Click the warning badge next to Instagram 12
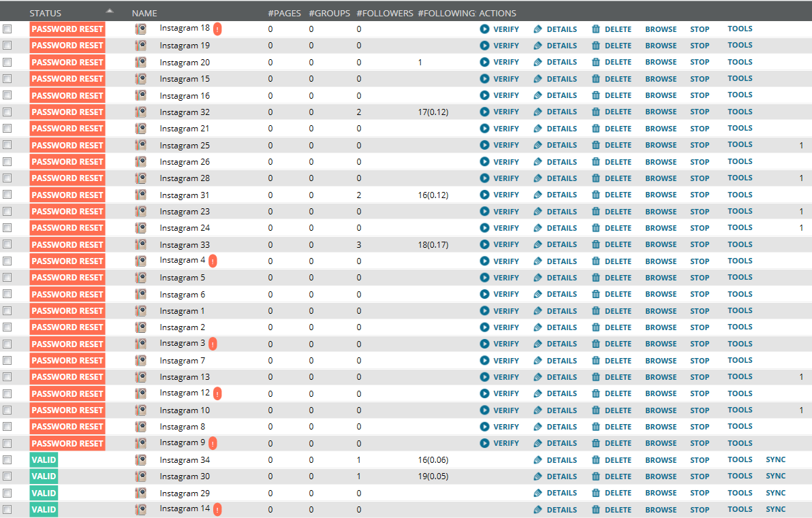 [217, 393]
